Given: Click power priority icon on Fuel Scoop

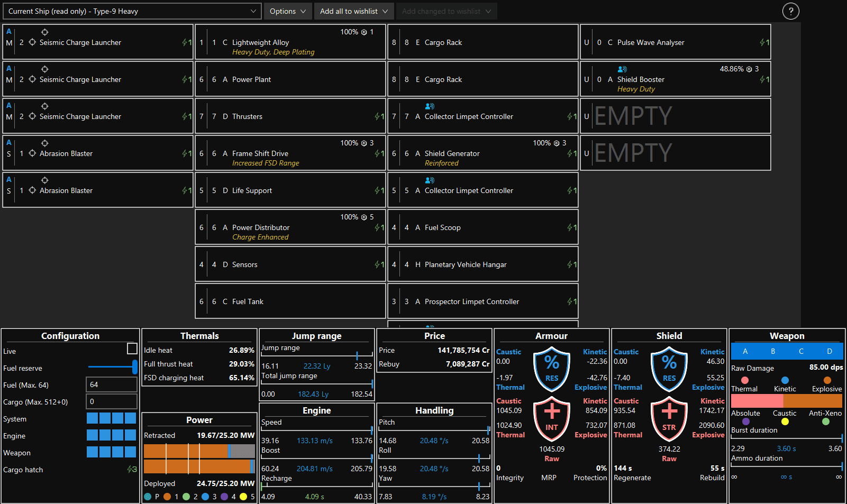Looking at the screenshot, I should coord(571,227).
